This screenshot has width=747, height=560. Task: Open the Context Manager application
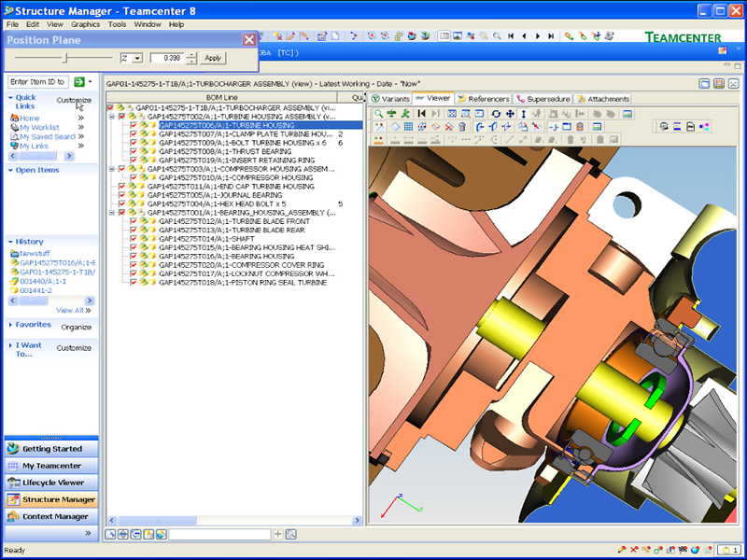tap(51, 516)
